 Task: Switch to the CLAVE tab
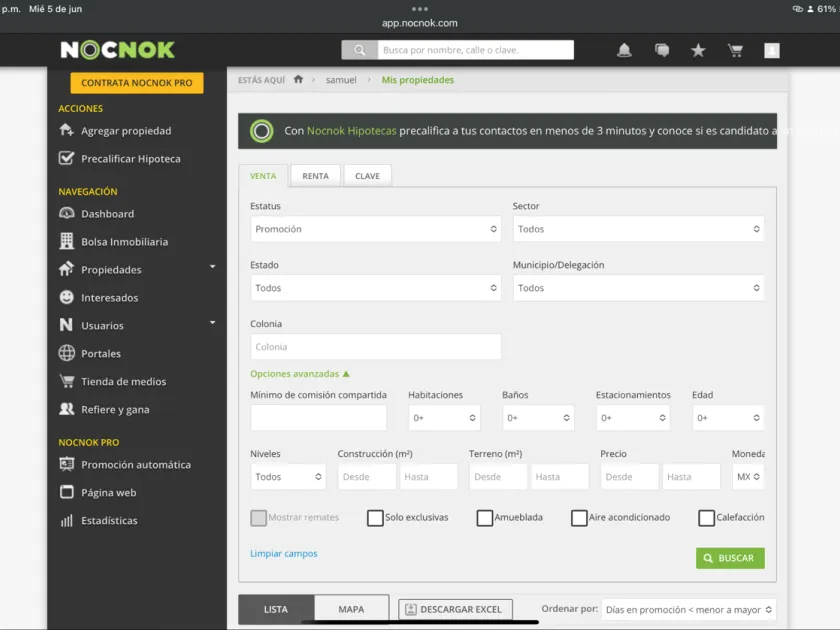(368, 176)
